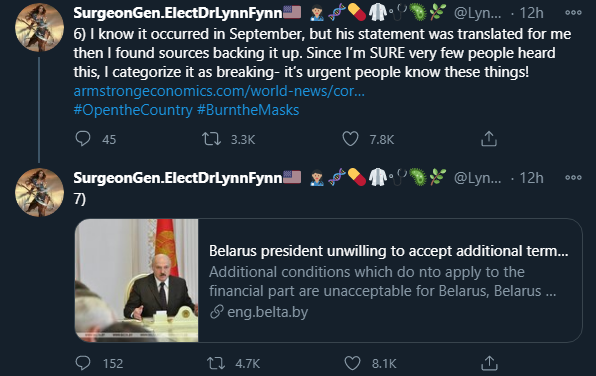The height and width of the screenshot is (376, 596).
Task: Share the second tweet via upload icon
Action: [x=489, y=363]
